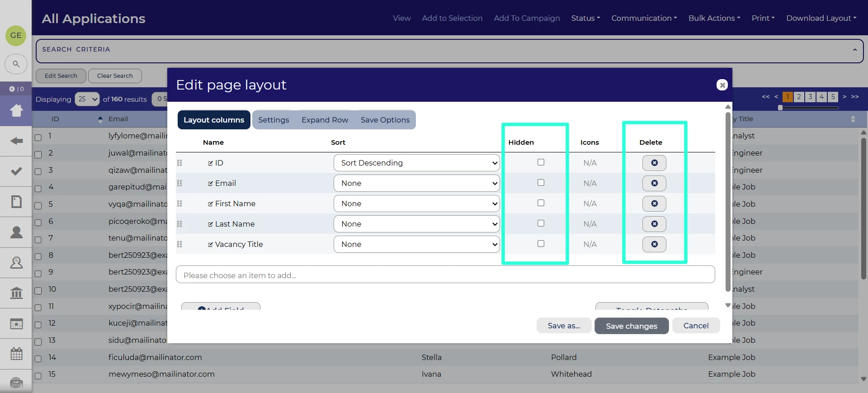This screenshot has height=393, width=868.
Task: Select the checkbox for application row 15
Action: click(38, 375)
